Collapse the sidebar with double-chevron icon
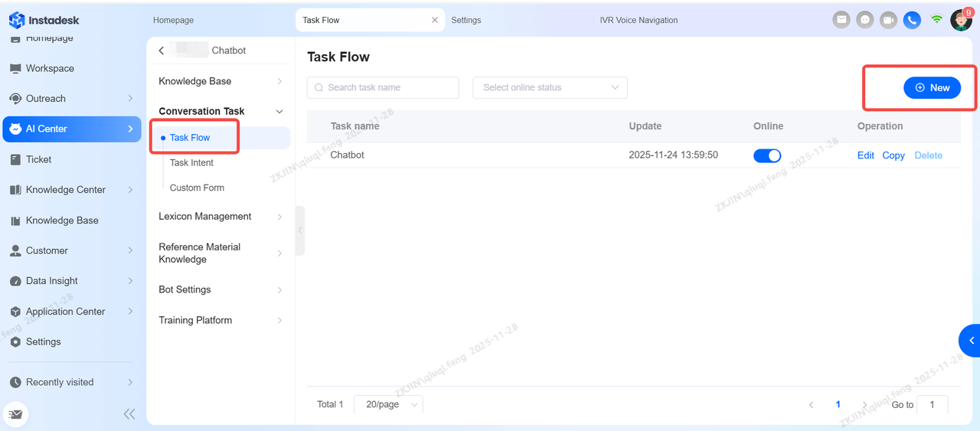The width and height of the screenshot is (980, 431). click(x=129, y=414)
